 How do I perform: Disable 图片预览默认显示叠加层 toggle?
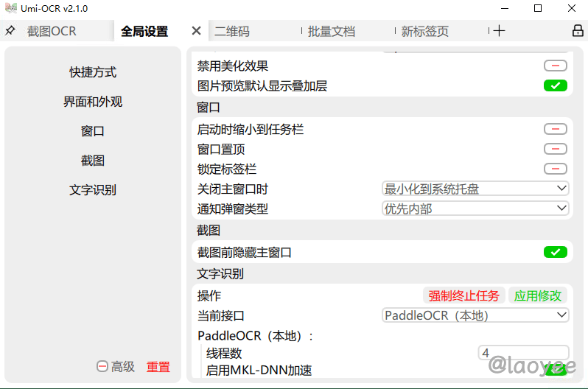[x=555, y=85]
